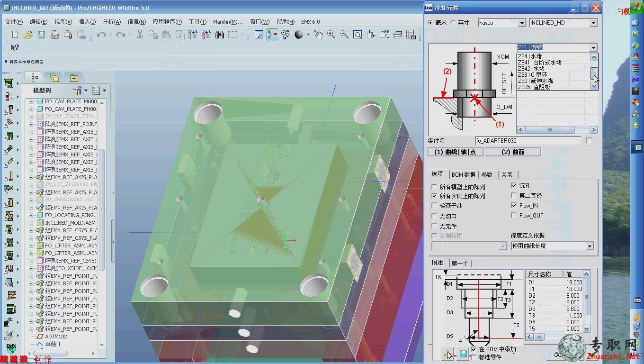
Task: Regenerate the model from toolbar
Action: [193, 35]
